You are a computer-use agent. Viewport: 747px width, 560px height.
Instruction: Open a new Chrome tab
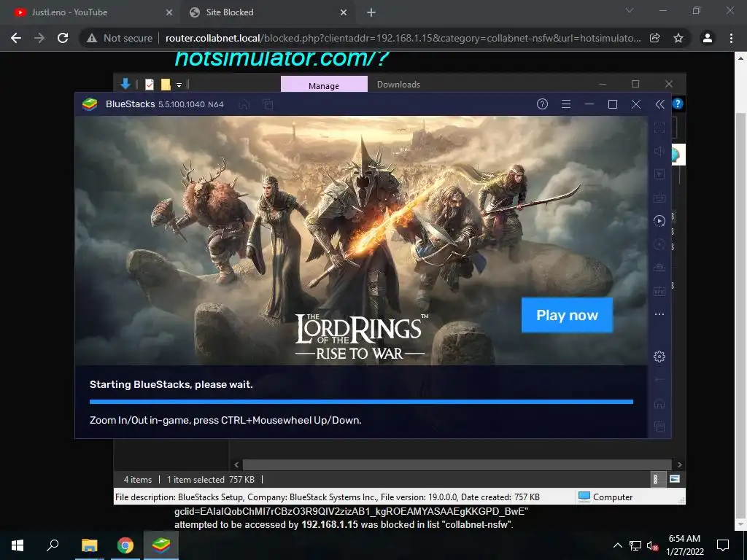coord(371,13)
